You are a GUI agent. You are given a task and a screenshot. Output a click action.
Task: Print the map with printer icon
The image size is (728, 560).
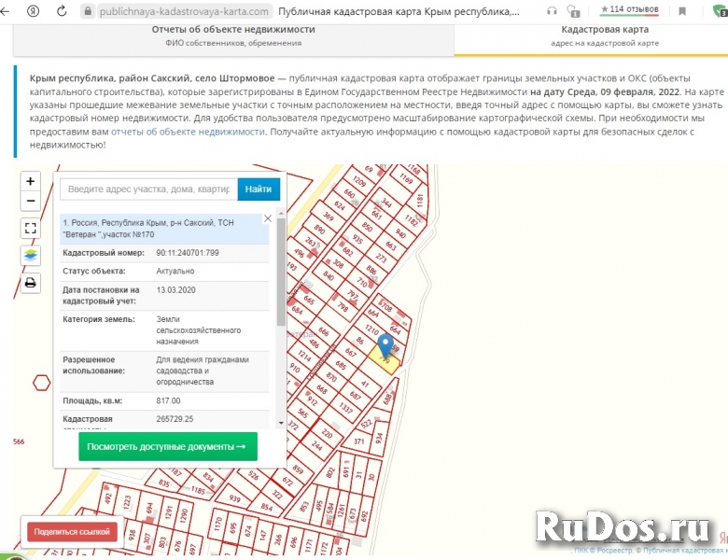click(x=31, y=283)
